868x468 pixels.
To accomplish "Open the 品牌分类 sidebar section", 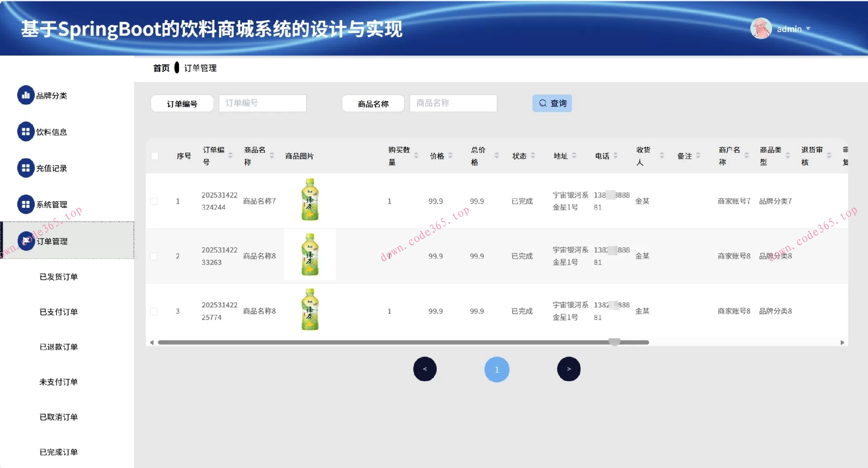I will [x=52, y=95].
